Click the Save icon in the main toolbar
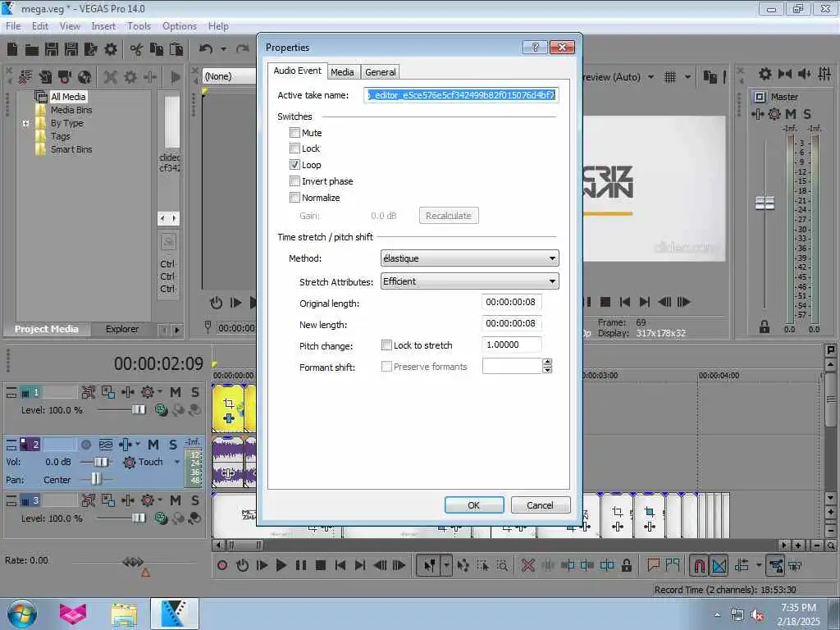Image resolution: width=840 pixels, height=630 pixels. point(52,49)
